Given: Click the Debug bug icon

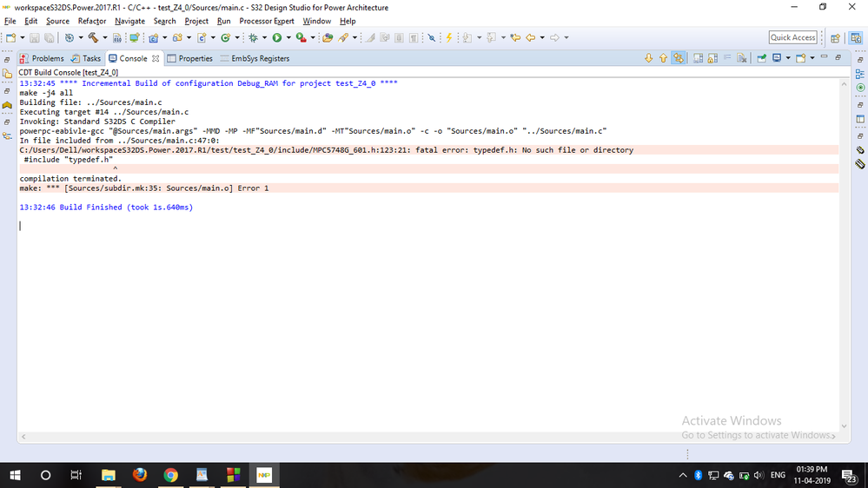Looking at the screenshot, I should click(253, 37).
